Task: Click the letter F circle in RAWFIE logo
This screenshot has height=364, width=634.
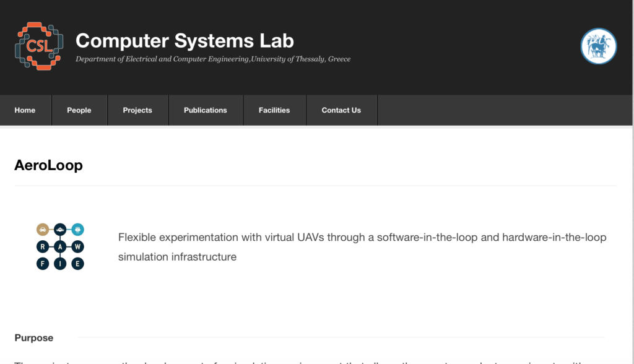Action: tap(43, 264)
